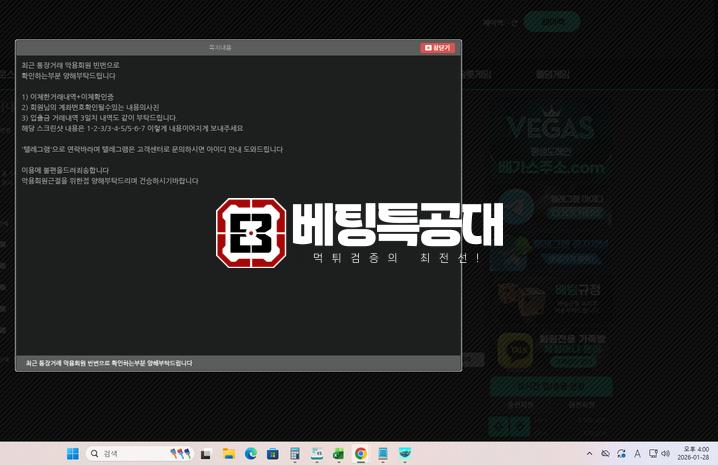Image resolution: width=718 pixels, height=465 pixels.
Task: Select notice line starting '2) 회원님의'
Action: pyautogui.click(x=90, y=107)
